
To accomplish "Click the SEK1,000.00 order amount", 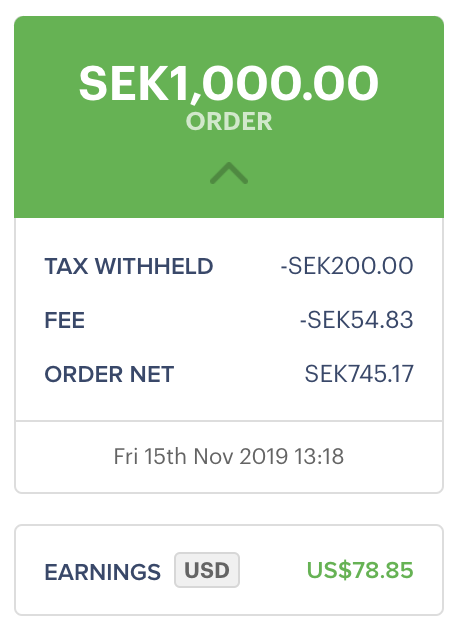I will 229,83.
